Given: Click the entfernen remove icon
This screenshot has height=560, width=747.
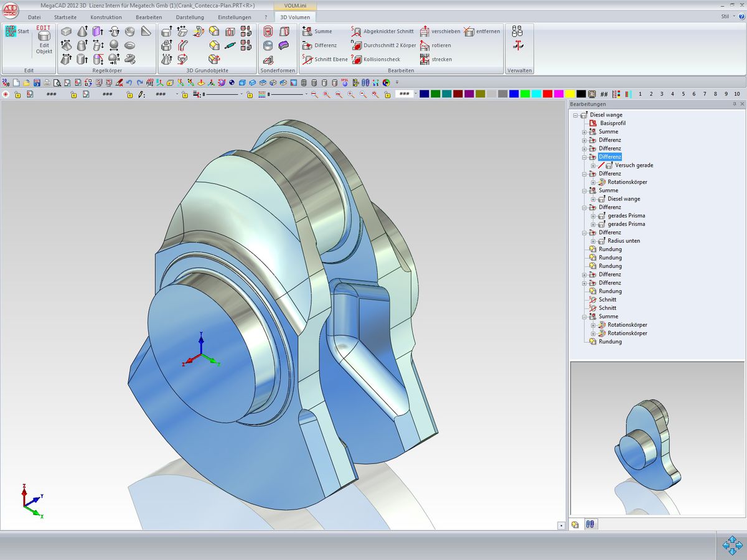Looking at the screenshot, I should tap(469, 31).
